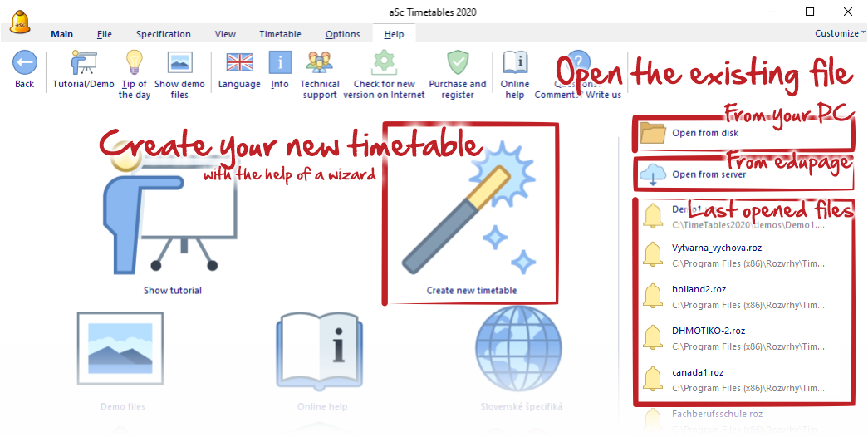The image size is (868, 437).
Task: Open recent file holland2.roz
Action: pyautogui.click(x=699, y=289)
